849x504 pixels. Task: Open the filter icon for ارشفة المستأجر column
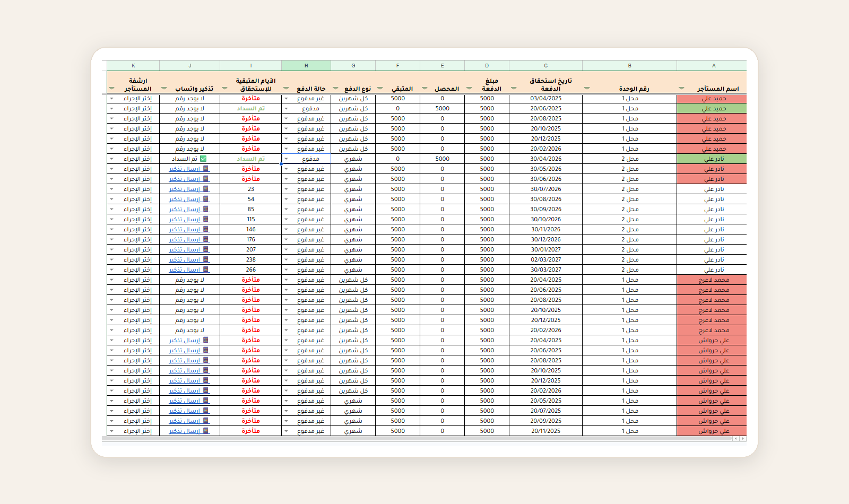click(111, 89)
